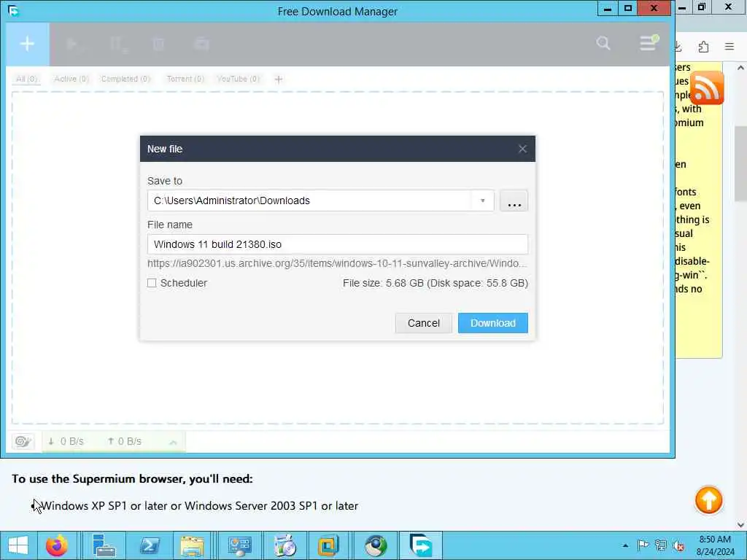This screenshot has width=747, height=560.
Task: Click the pause downloads toolbar icon
Action: [x=117, y=44]
